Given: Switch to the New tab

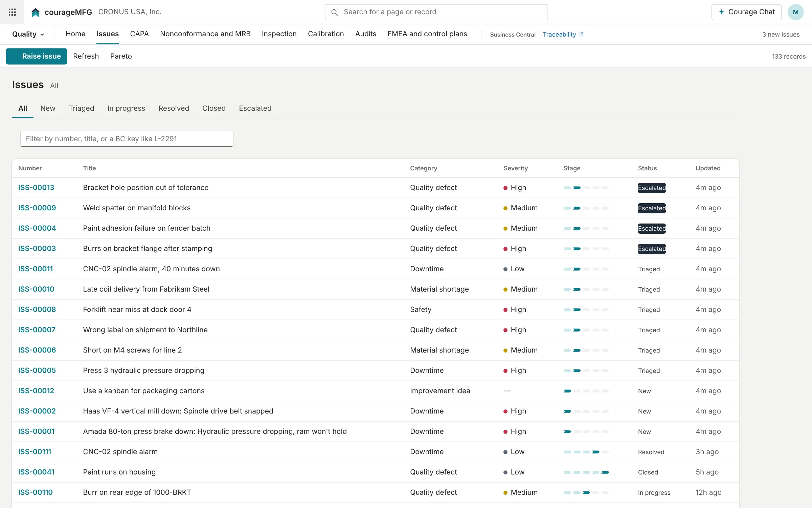Looking at the screenshot, I should point(48,108).
